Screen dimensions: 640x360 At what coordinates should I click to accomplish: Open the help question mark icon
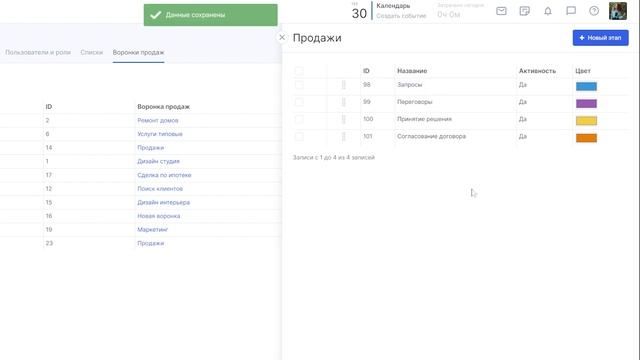[x=594, y=11]
